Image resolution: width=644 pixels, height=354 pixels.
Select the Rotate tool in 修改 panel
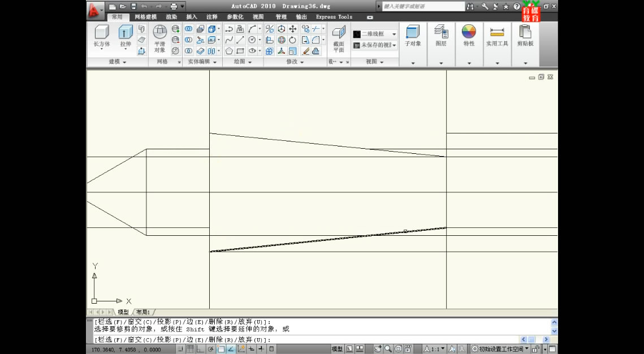293,40
